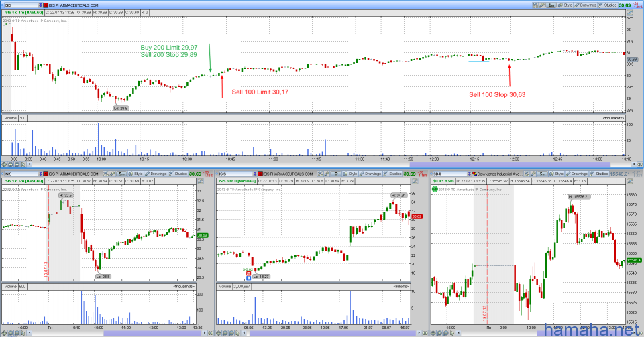Click the right scroll arrow of the top chart's scrollbar
The height and width of the screenshot is (337, 644).
tap(634, 164)
